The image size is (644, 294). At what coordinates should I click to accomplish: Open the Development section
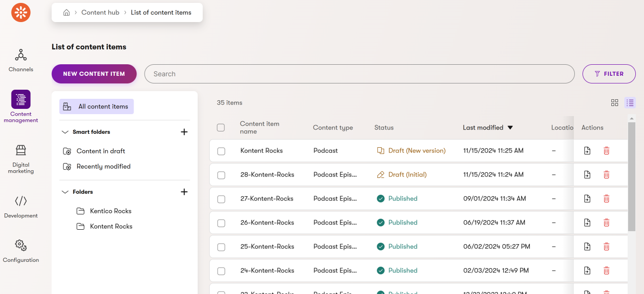click(21, 207)
